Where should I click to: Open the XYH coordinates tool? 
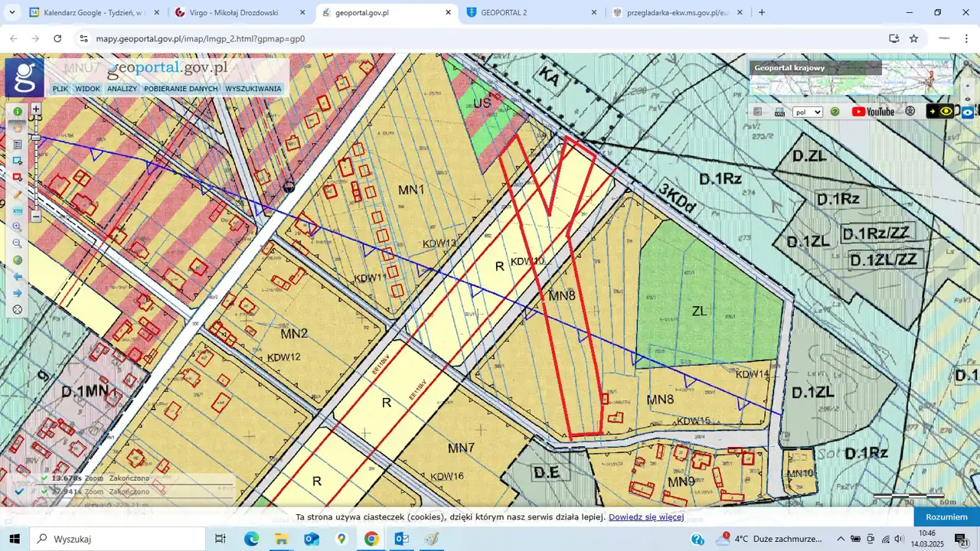18,210
